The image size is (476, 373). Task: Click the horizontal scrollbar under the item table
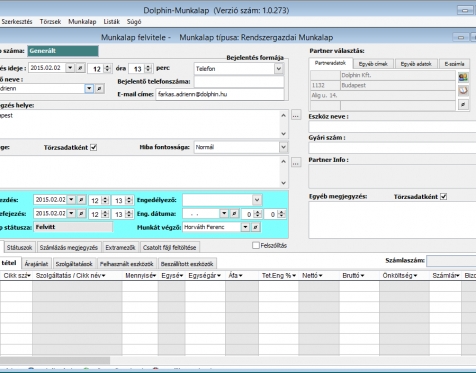point(55,360)
